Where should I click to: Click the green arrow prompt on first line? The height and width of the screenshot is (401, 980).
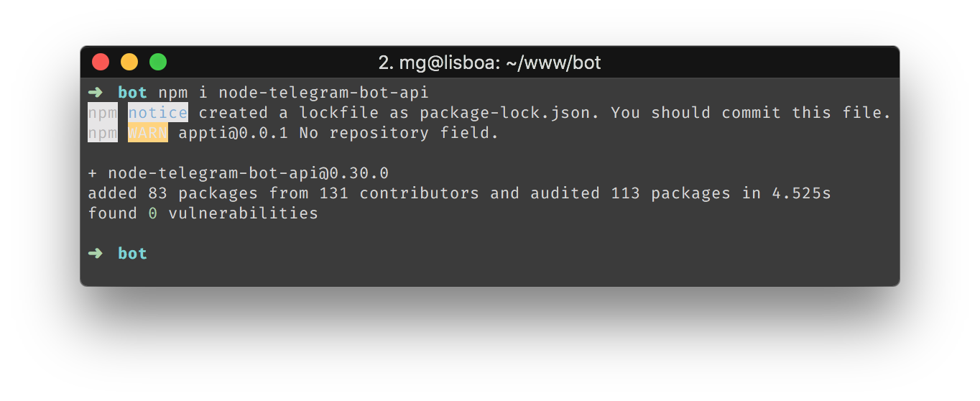tap(96, 93)
